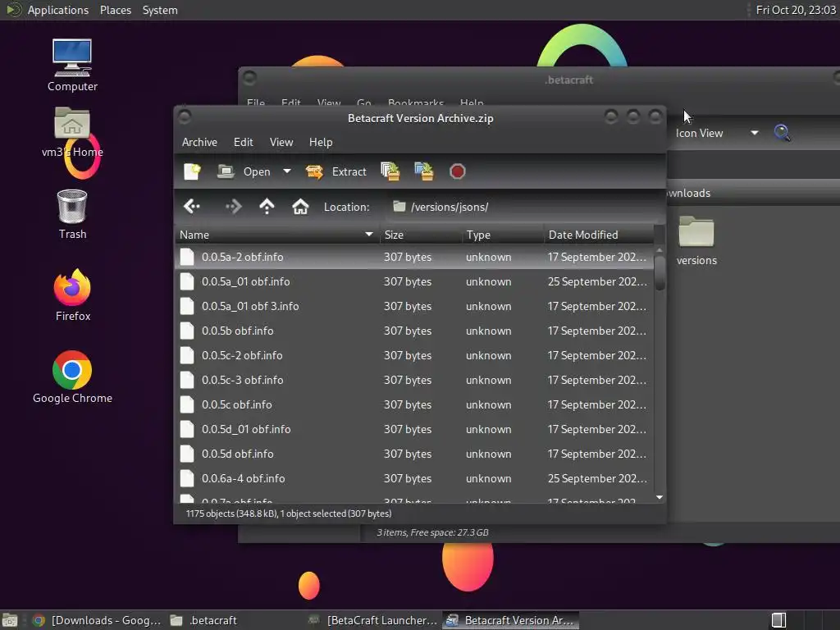
Task: Open the Icon View dropdown in .betacraft window
Action: coord(717,134)
